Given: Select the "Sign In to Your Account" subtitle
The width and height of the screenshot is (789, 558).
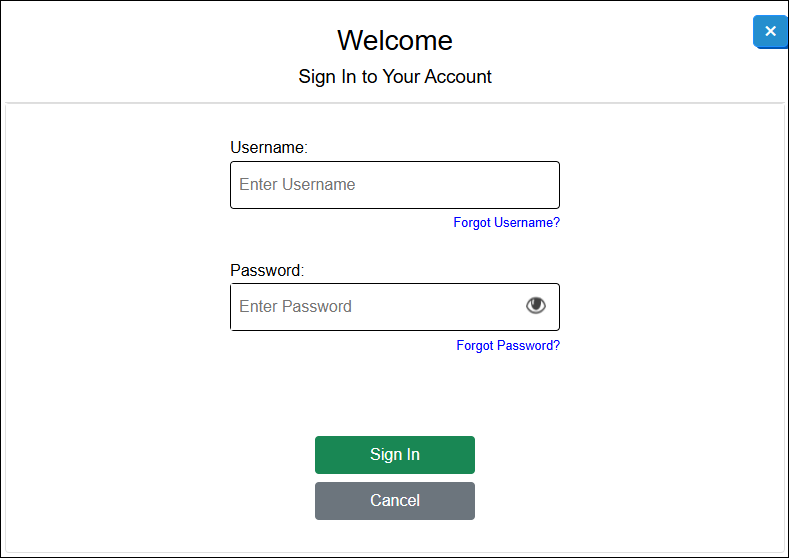Looking at the screenshot, I should point(395,76).
